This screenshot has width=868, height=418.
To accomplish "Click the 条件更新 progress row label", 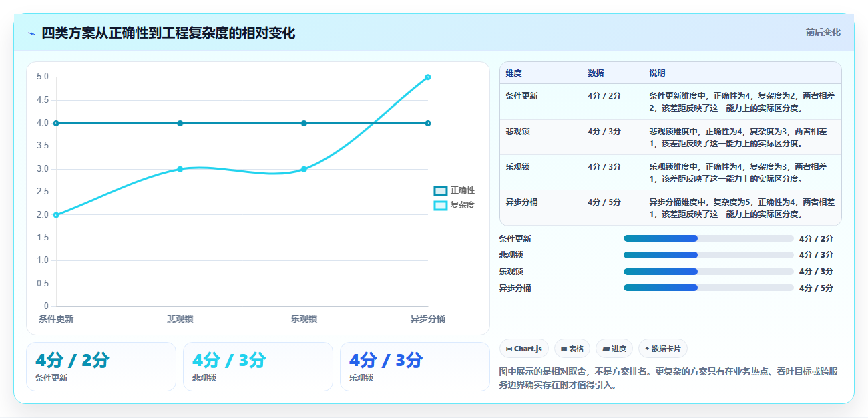I will (x=515, y=238).
